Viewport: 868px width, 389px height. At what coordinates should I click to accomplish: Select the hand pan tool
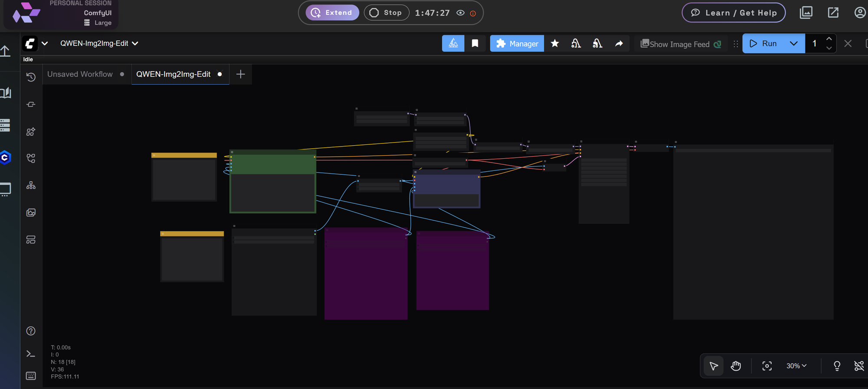click(x=736, y=366)
